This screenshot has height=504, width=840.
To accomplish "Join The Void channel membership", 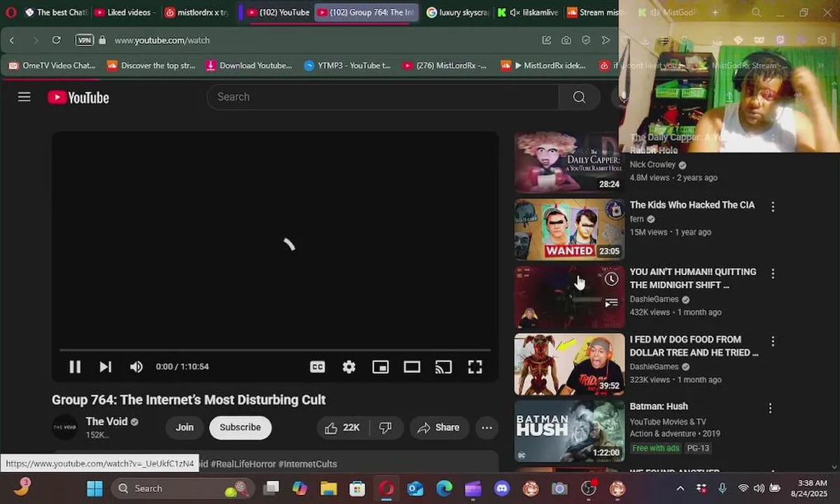I will point(185,428).
